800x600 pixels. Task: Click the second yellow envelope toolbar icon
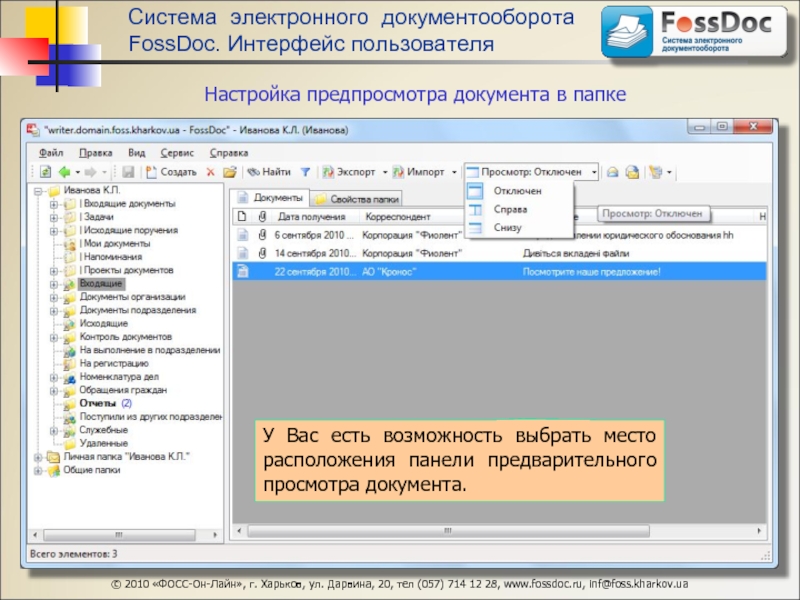pyautogui.click(x=632, y=172)
